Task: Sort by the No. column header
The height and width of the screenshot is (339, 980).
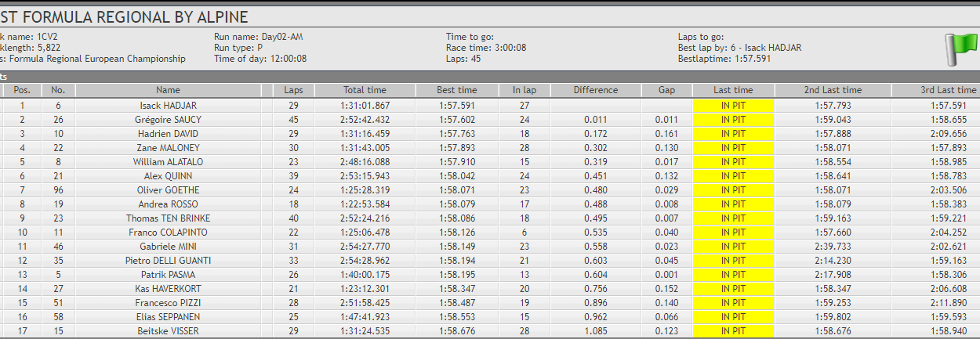Action: 58,90
